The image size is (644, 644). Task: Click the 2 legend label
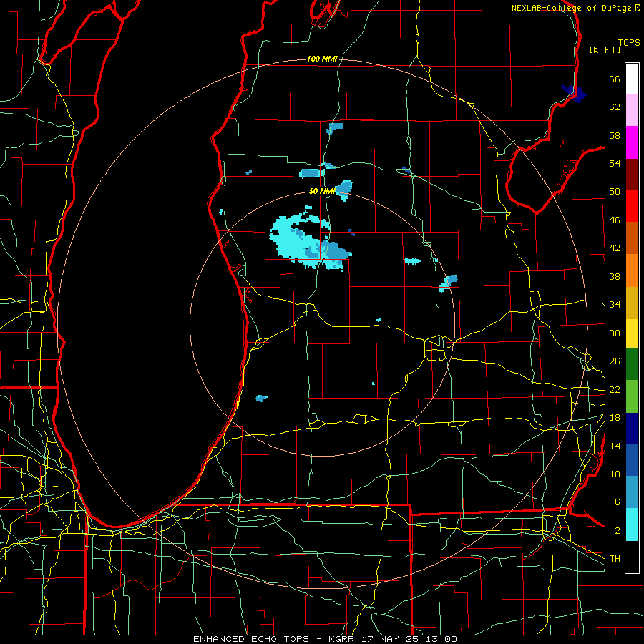pyautogui.click(x=617, y=531)
